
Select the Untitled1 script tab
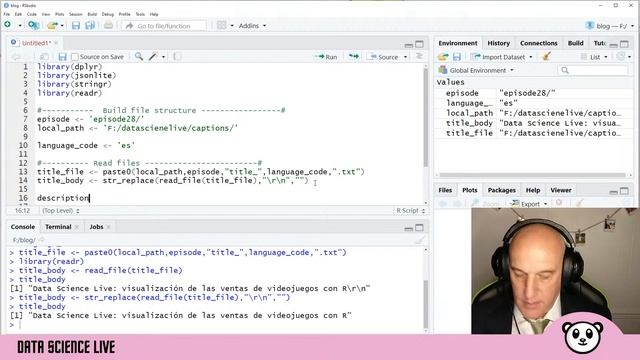pyautogui.click(x=36, y=43)
